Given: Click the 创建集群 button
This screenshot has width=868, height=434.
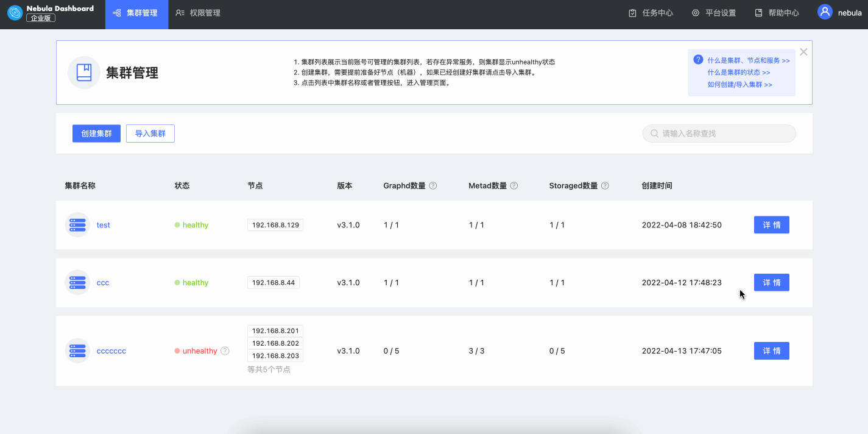Looking at the screenshot, I should click(x=96, y=133).
